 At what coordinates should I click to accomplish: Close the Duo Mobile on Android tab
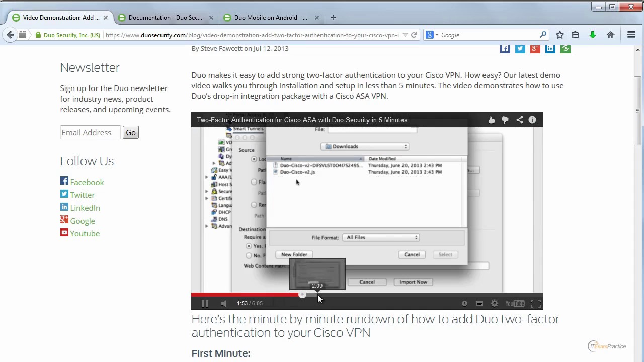pos(316,18)
